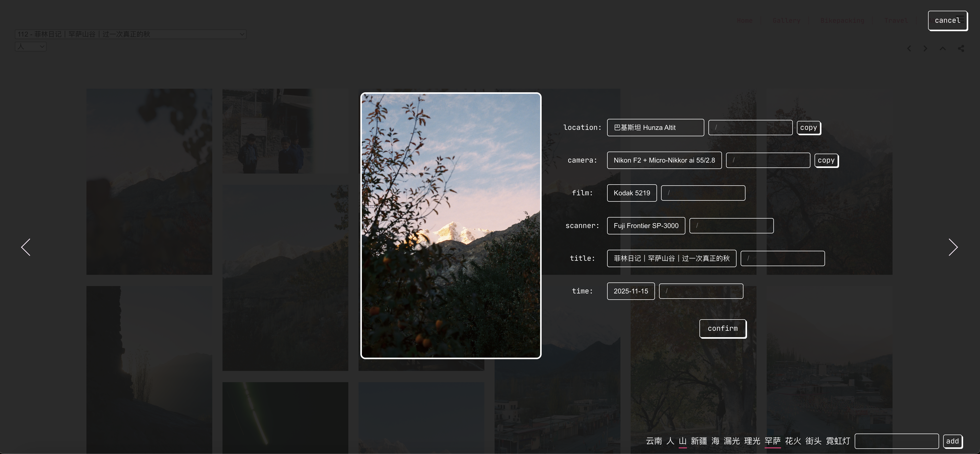Click the share icon at top right

tap(961, 49)
